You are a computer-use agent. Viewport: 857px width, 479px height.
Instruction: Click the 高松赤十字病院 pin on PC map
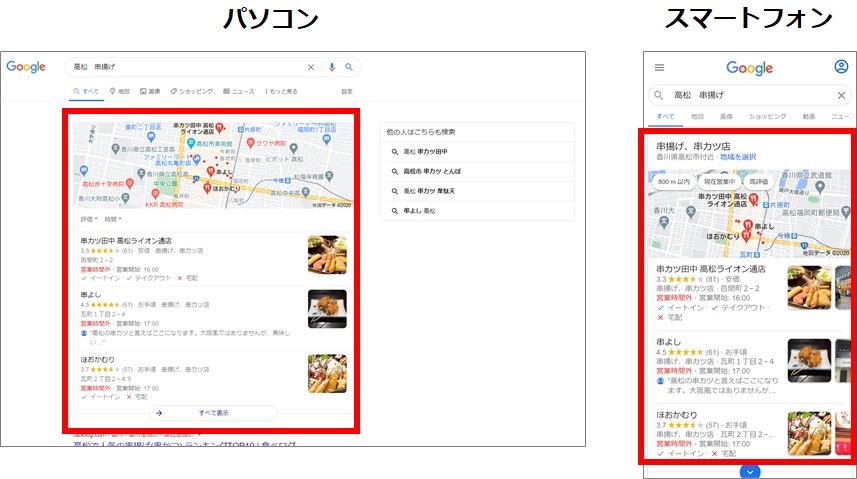(130, 184)
